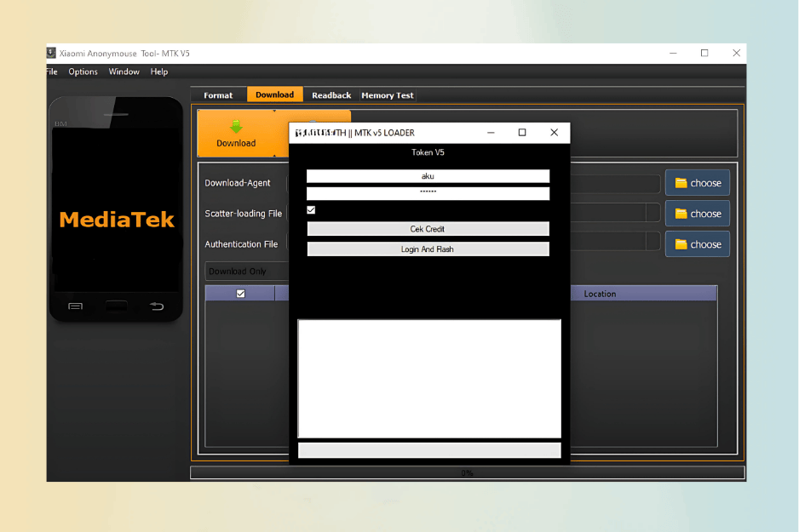Screen dimensions: 799x532
Task: Open the Help menu
Action: [x=159, y=72]
